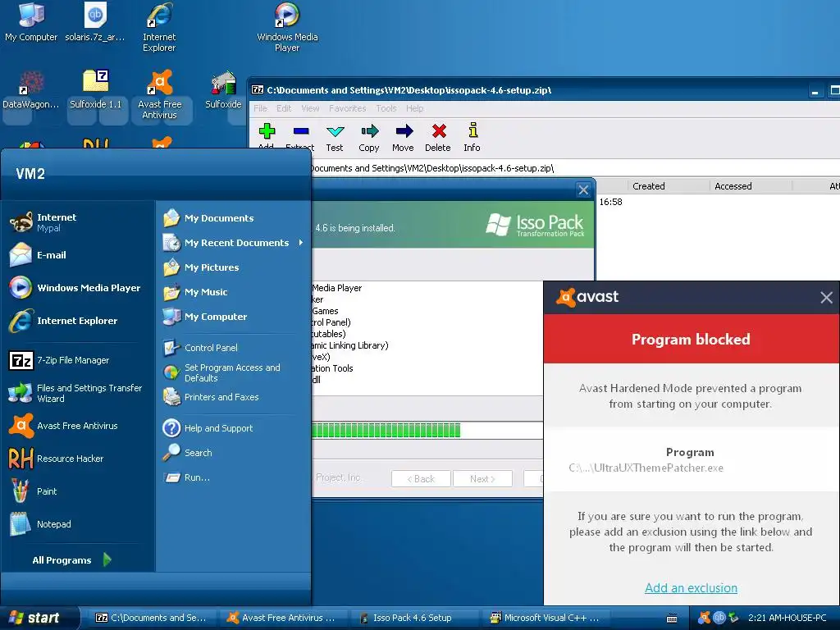
Task: Launch Internet Explorer desktop shortcut
Action: click(x=159, y=27)
